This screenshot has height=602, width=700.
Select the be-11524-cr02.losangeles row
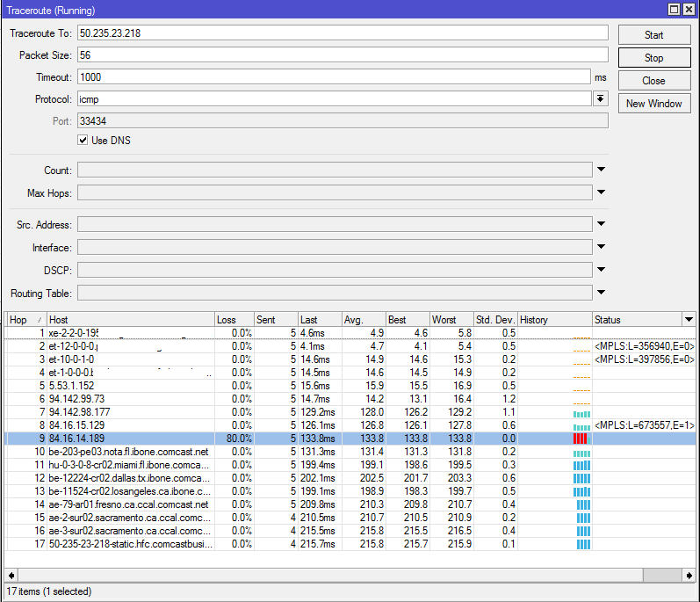[x=350, y=490]
